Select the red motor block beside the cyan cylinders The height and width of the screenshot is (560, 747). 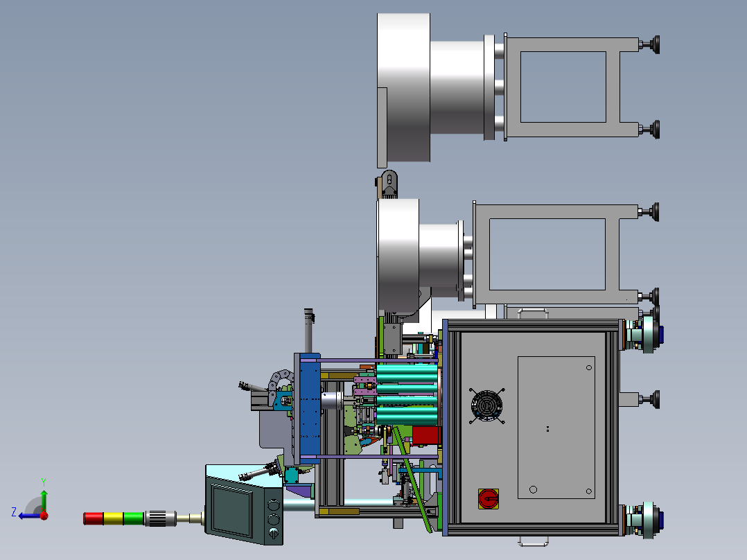426,436
